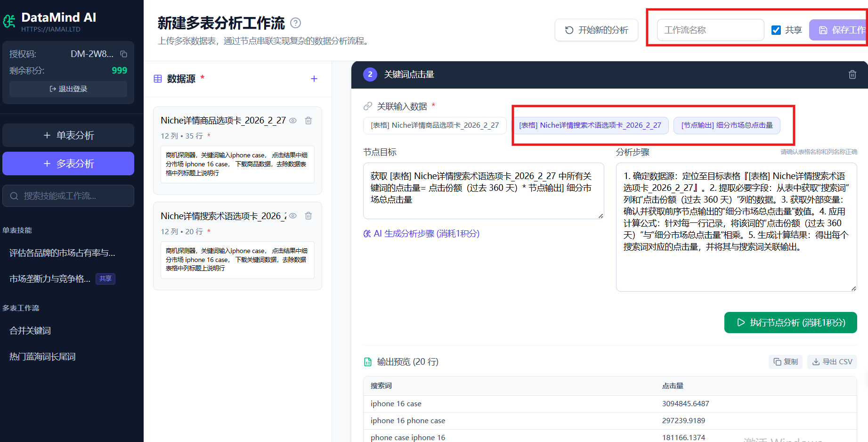Toggle the 共享 checkbox
868x442 pixels.
coord(776,30)
